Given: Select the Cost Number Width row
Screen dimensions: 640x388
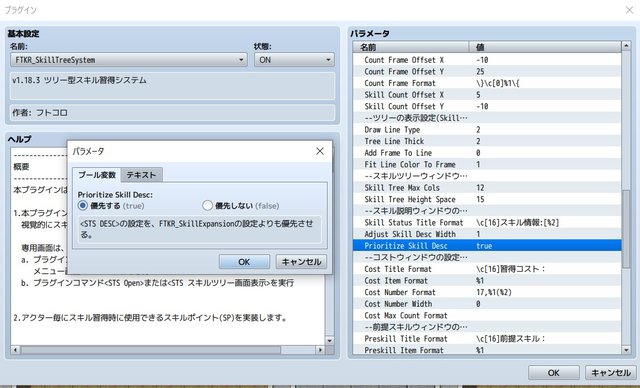Looking at the screenshot, I should point(487,304).
